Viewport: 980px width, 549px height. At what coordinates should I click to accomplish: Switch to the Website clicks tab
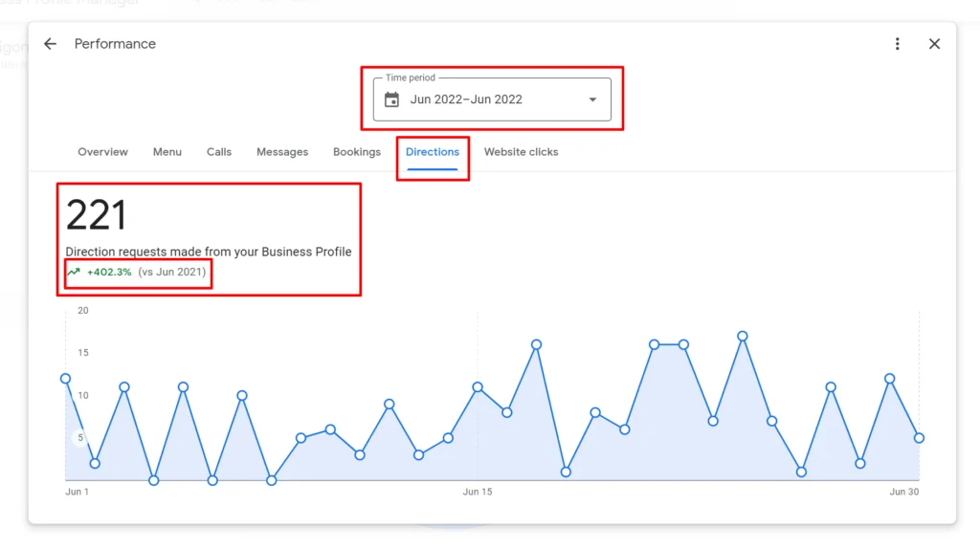[521, 152]
